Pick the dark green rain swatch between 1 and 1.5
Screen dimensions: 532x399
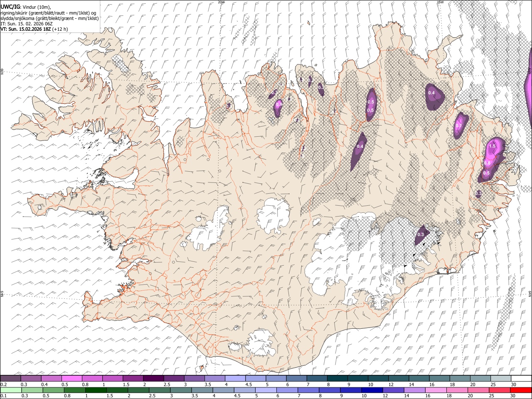click(96, 390)
